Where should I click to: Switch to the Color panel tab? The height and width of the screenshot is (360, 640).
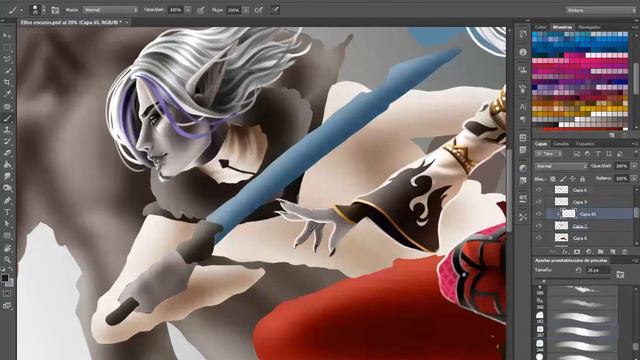[x=540, y=27]
